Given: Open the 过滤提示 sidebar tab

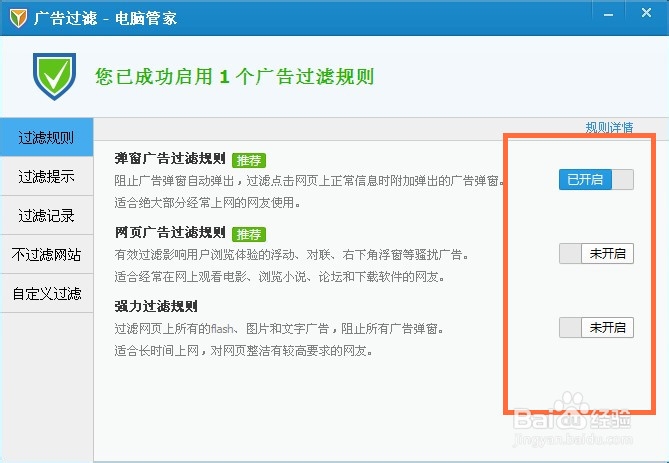Looking at the screenshot, I should (x=47, y=176).
